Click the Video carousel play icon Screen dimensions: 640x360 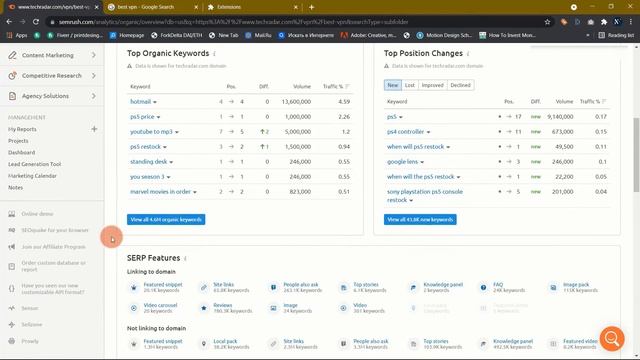click(x=133, y=308)
